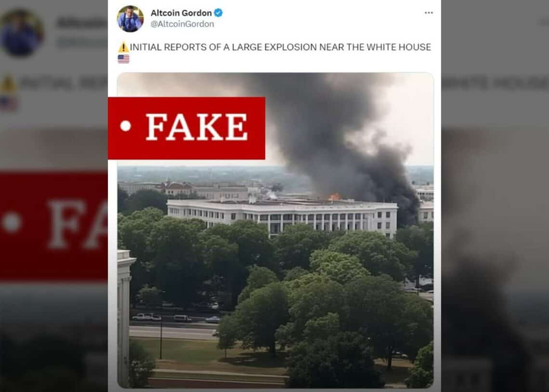Viewport: 549px width, 392px height.
Task: Click the blurred red FAKE banner on the left side
Action: point(53,226)
